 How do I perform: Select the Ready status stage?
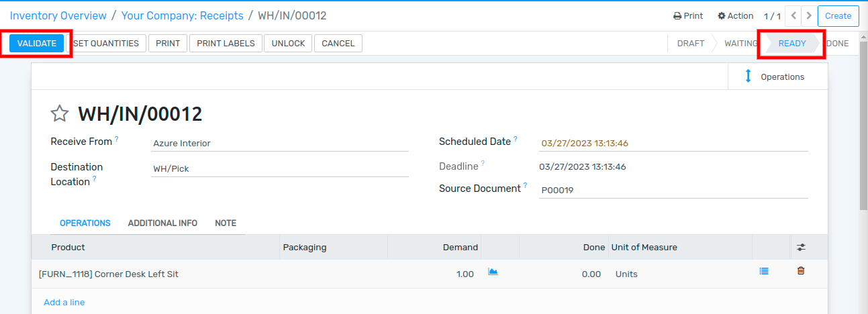click(791, 43)
